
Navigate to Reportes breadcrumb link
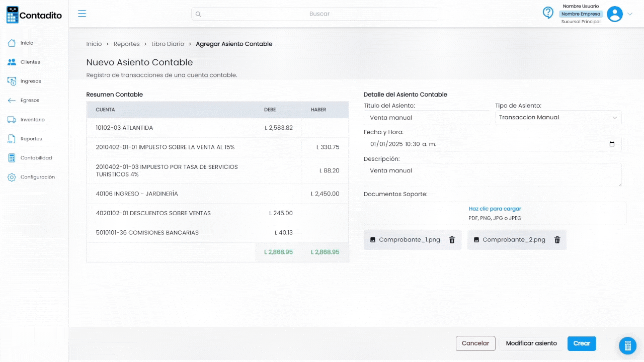[x=127, y=44]
